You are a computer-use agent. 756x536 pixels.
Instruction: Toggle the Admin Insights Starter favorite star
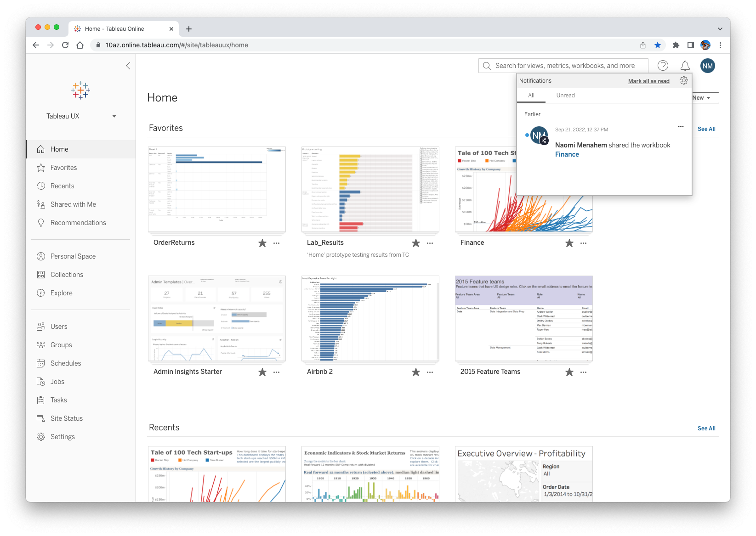click(x=262, y=372)
